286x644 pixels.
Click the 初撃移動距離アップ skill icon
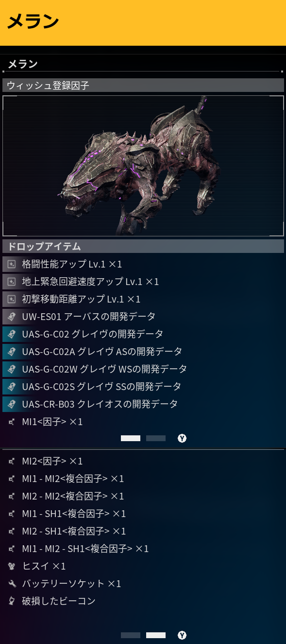click(x=11, y=299)
